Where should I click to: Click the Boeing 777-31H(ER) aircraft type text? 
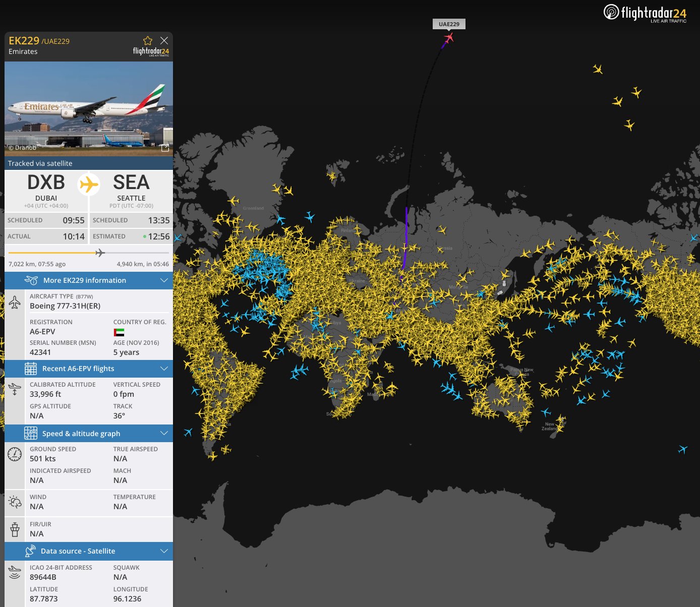(65, 306)
